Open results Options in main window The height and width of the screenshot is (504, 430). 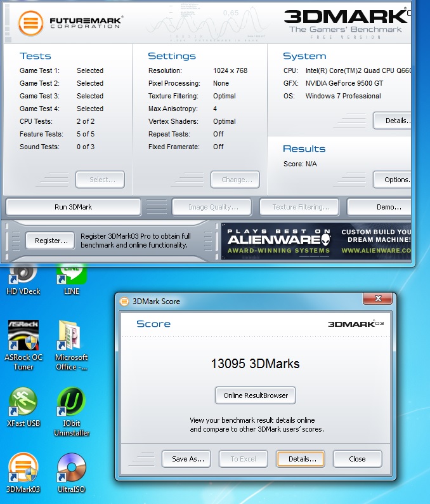[x=393, y=180]
